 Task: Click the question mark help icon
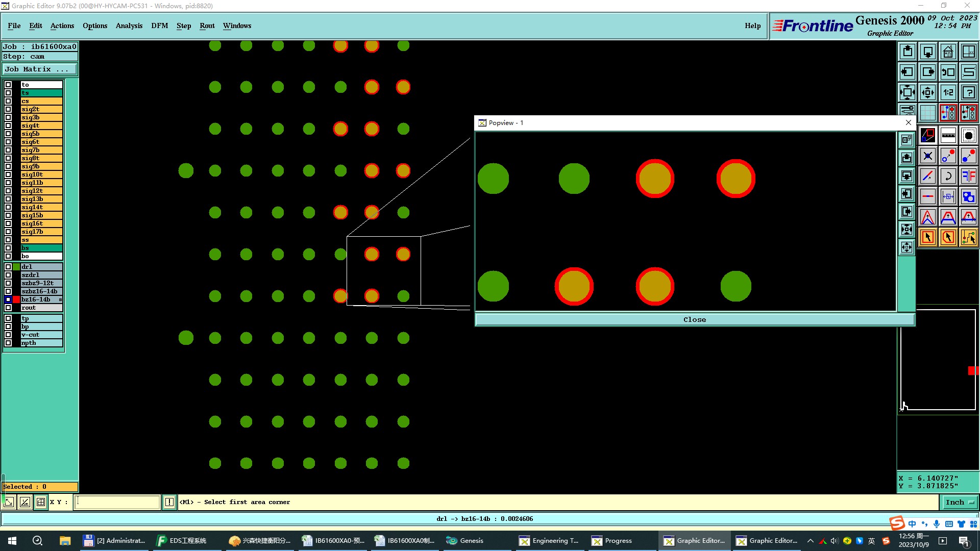pos(968,92)
